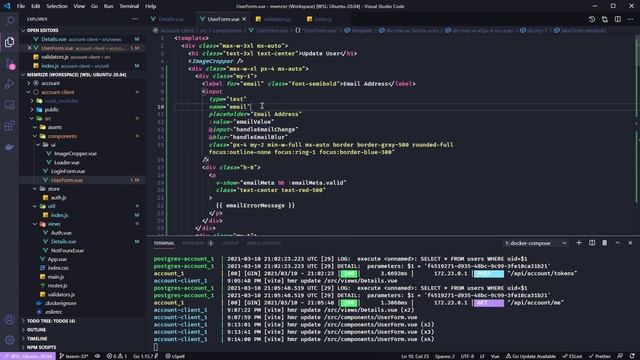Open ImageCropper.vue in file tree

point(75,154)
